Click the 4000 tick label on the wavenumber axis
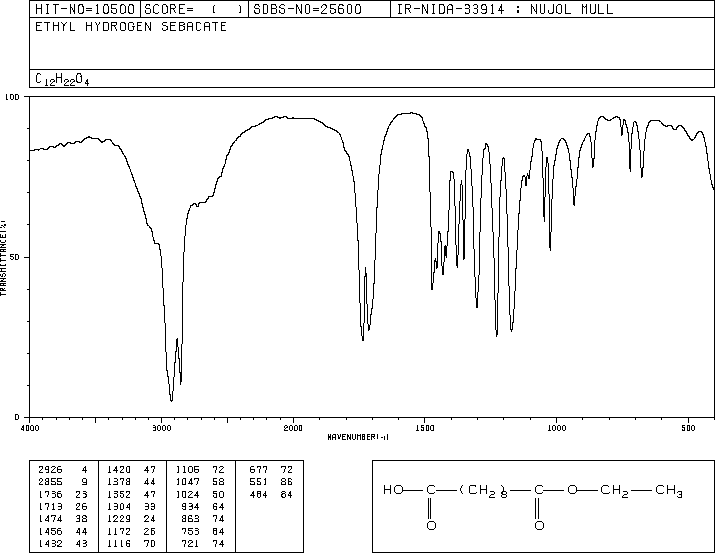The height and width of the screenshot is (553, 715). (30, 428)
